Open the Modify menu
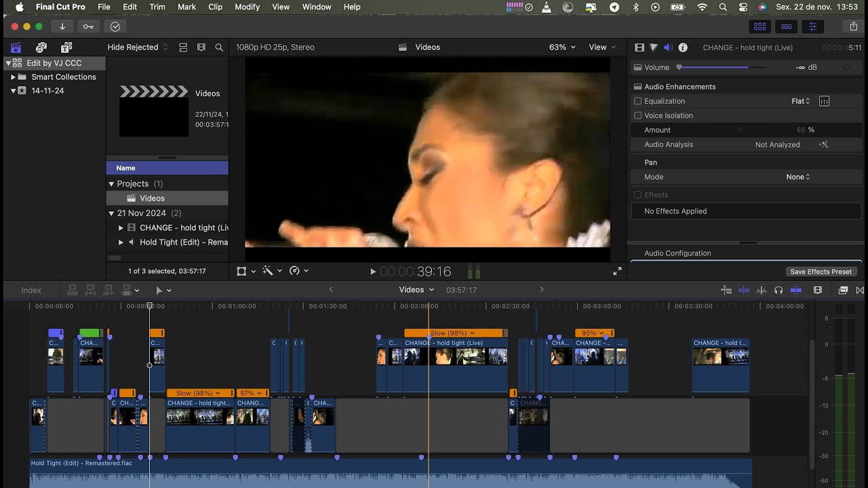 [x=247, y=7]
